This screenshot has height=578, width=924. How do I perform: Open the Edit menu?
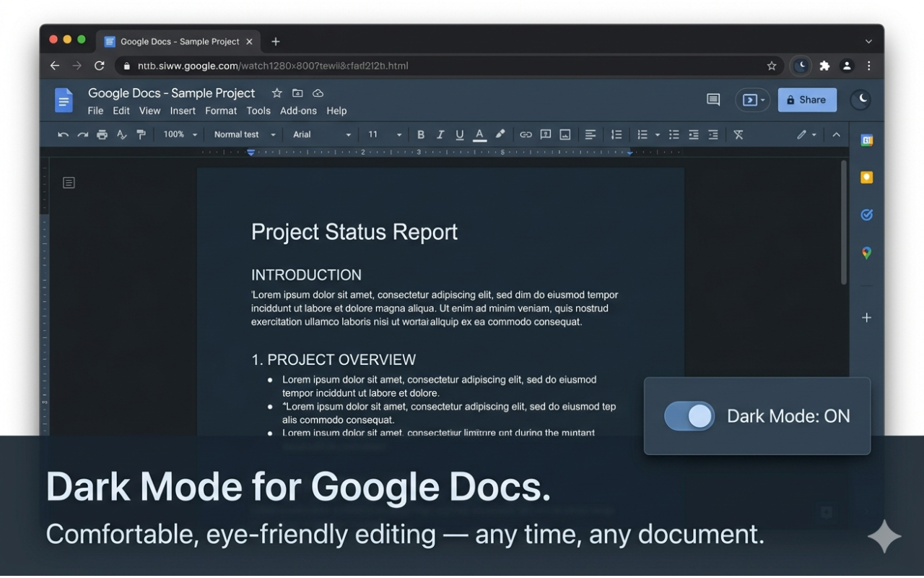[121, 111]
